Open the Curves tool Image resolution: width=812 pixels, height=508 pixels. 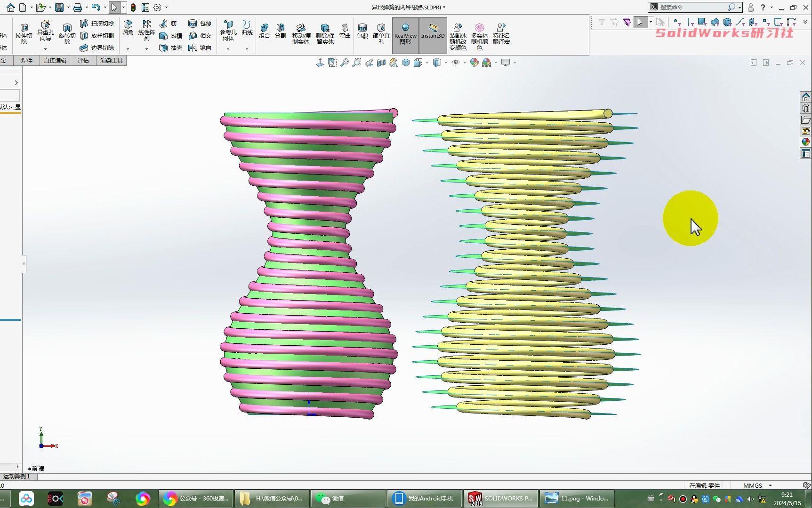[x=247, y=28]
